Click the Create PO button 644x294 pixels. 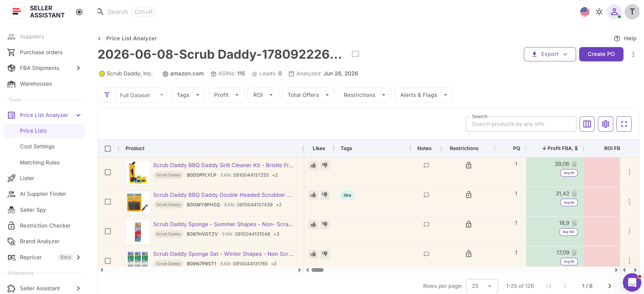pyautogui.click(x=601, y=54)
